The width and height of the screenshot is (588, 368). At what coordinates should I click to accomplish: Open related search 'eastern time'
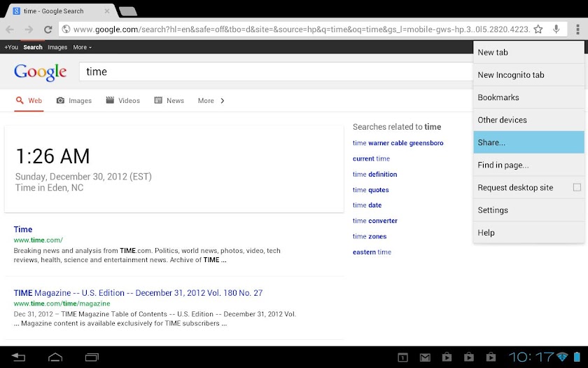point(372,252)
